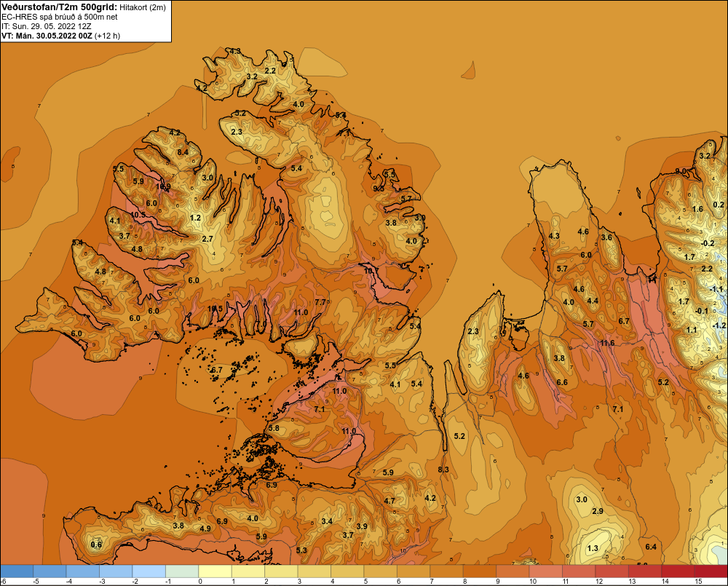Click the 1.6 temperature value
This screenshot has width=728, height=586.
[698, 209]
